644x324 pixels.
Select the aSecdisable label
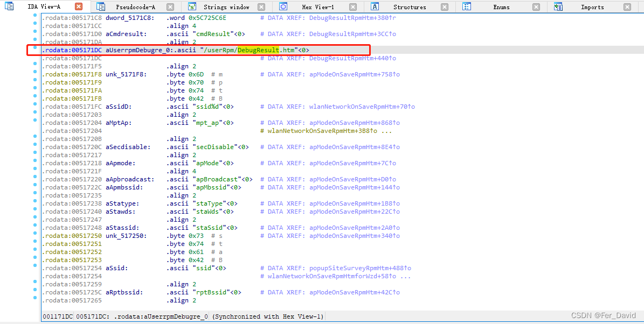128,147
